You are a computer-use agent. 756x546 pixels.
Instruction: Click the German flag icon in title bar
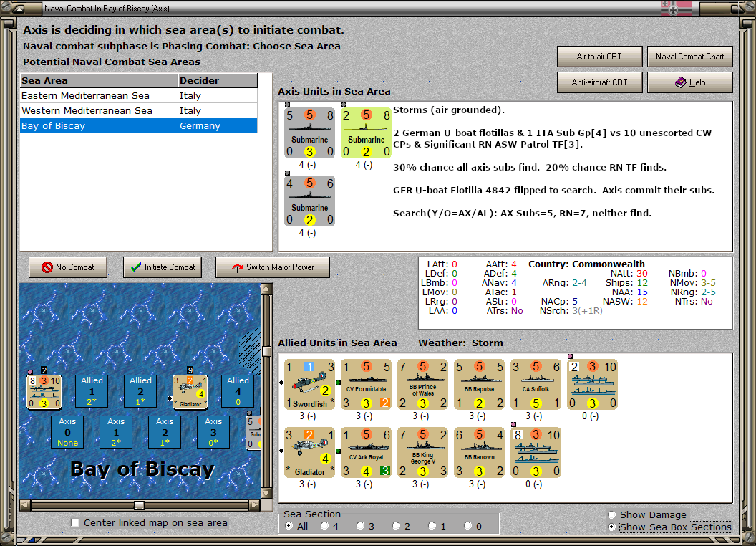[x=677, y=8]
